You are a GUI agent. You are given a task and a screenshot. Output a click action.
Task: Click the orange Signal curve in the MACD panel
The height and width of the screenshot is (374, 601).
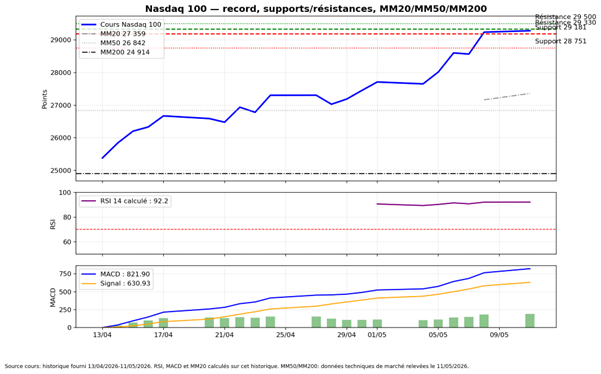click(x=316, y=306)
